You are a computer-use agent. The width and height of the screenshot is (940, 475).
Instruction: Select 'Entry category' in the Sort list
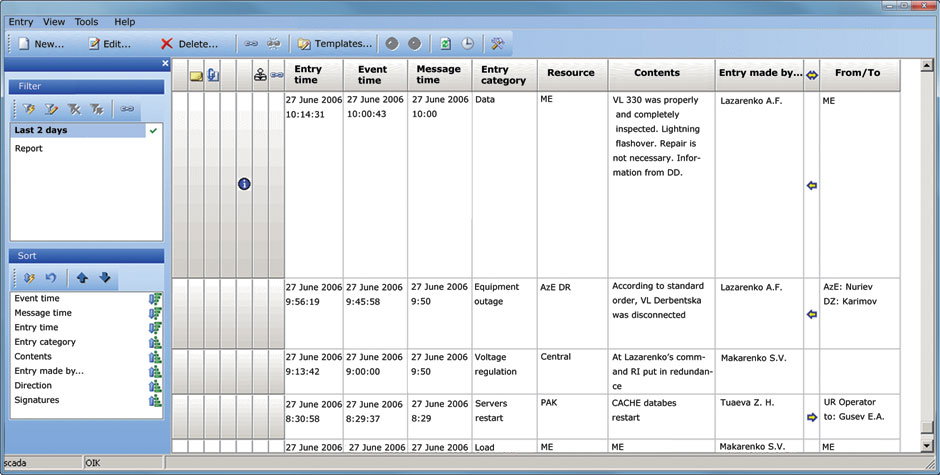pyautogui.click(x=45, y=342)
